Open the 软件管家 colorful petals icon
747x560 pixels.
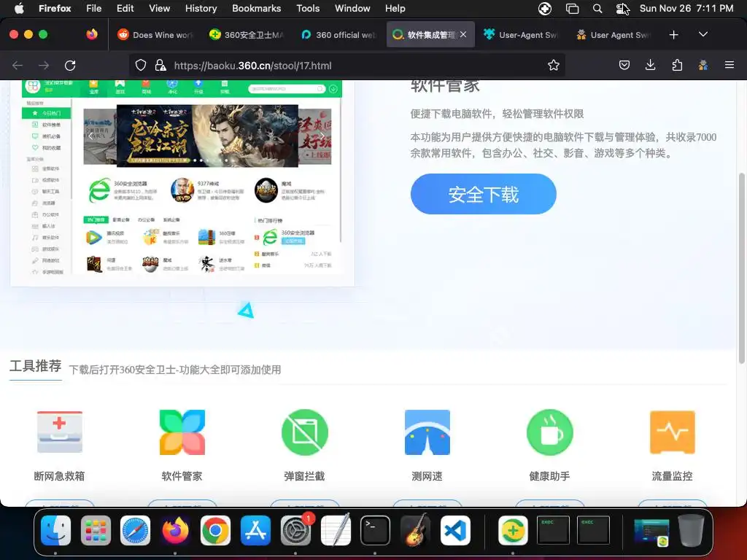(182, 432)
